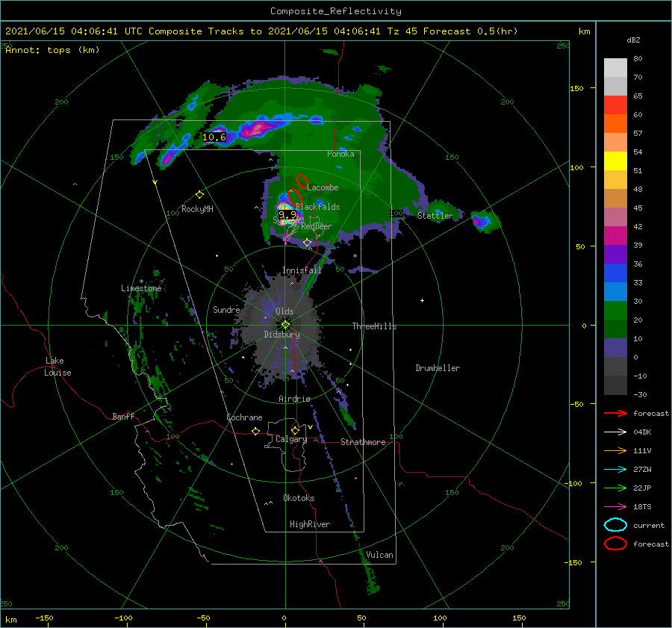Screen dimensions: 672x628
Task: Select the purple 39-36 dBZ color swatch
Action: (x=615, y=254)
